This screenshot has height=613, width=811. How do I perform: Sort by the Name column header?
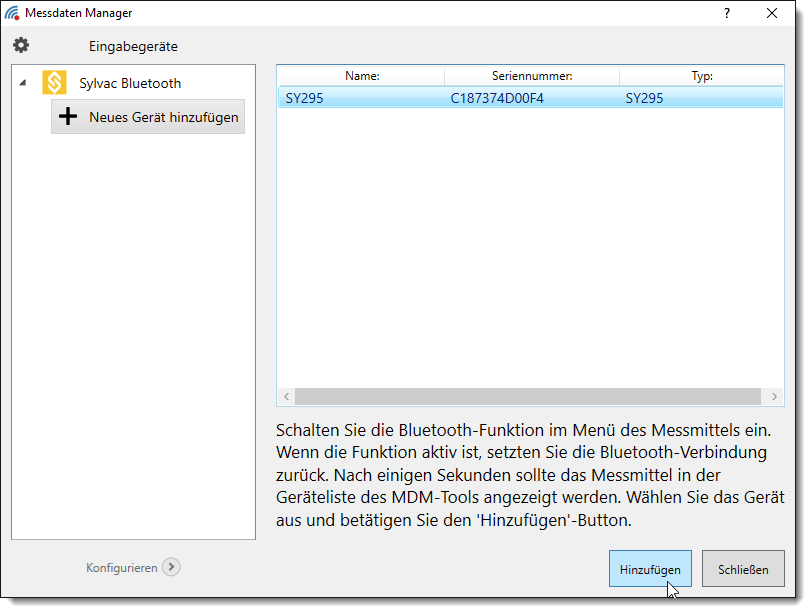click(362, 76)
